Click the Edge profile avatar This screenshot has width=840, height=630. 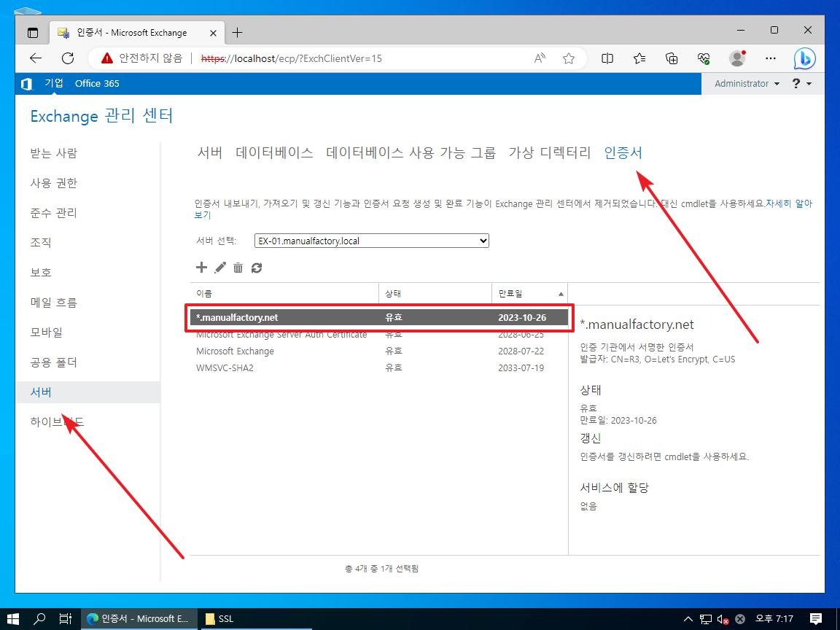[x=738, y=58]
